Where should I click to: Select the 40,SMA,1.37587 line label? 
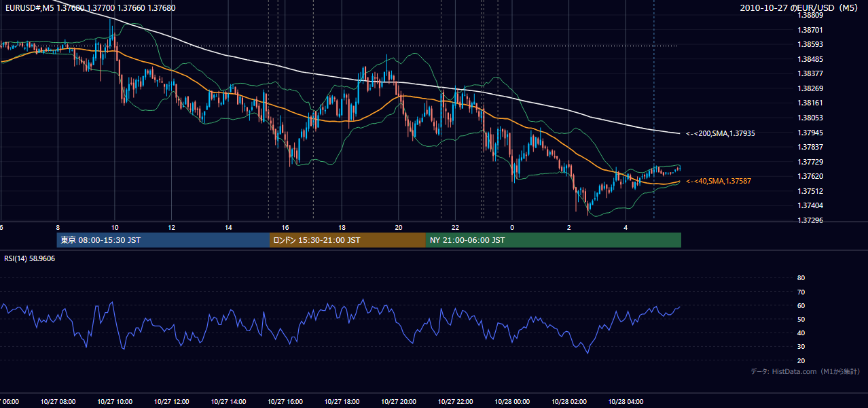719,181
